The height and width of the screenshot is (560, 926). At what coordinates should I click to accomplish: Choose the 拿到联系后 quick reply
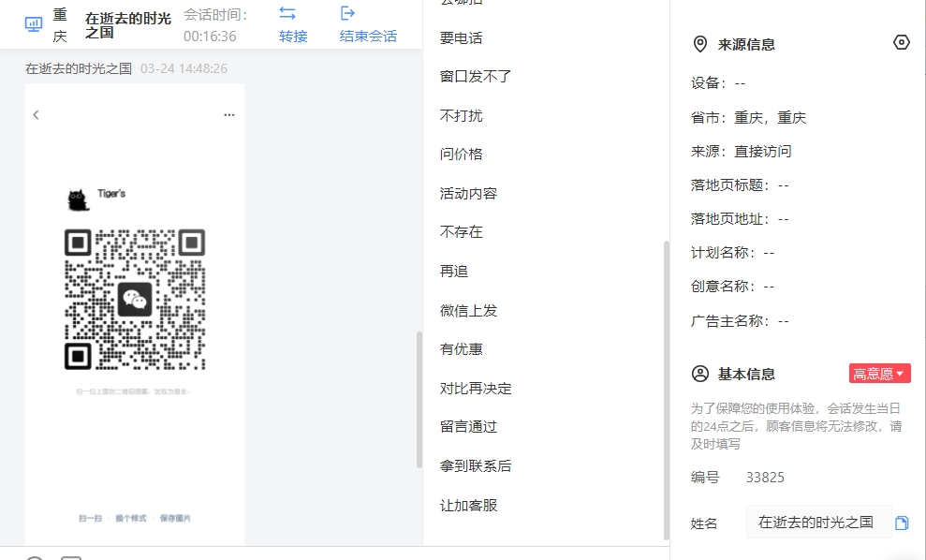[476, 466]
